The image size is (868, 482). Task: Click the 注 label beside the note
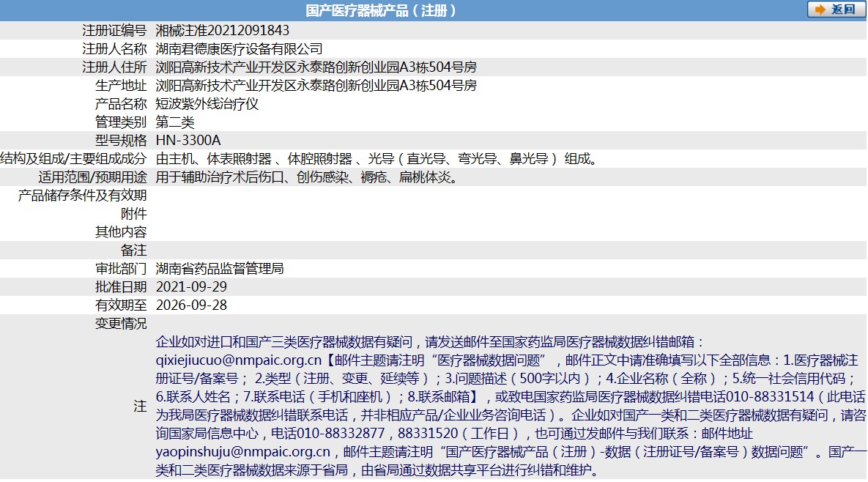[x=140, y=407]
